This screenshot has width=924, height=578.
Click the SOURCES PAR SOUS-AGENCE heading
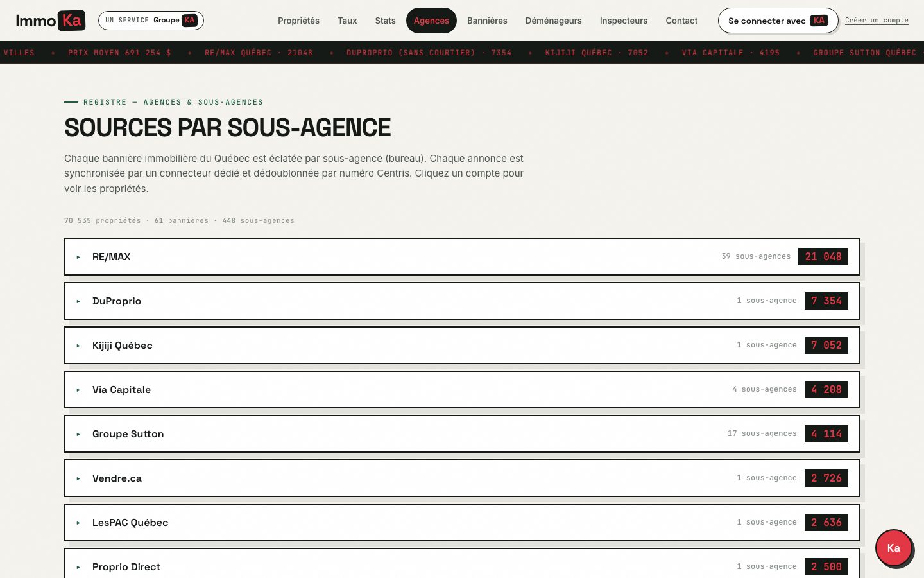[227, 128]
